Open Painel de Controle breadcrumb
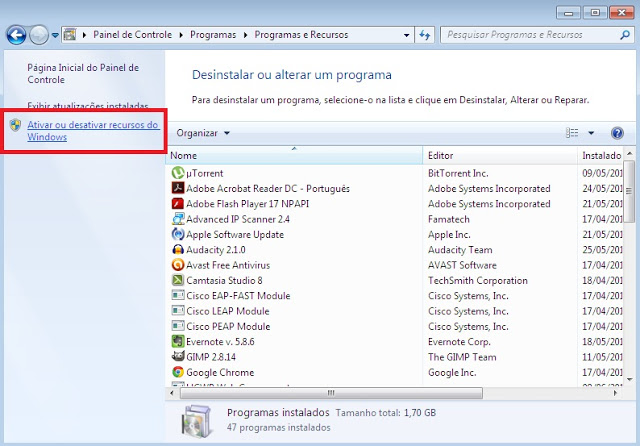This screenshot has height=446, width=640. click(132, 35)
